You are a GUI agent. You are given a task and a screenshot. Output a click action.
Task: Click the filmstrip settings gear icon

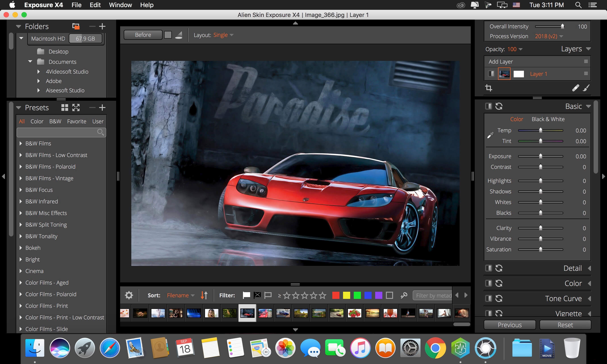pos(129,295)
